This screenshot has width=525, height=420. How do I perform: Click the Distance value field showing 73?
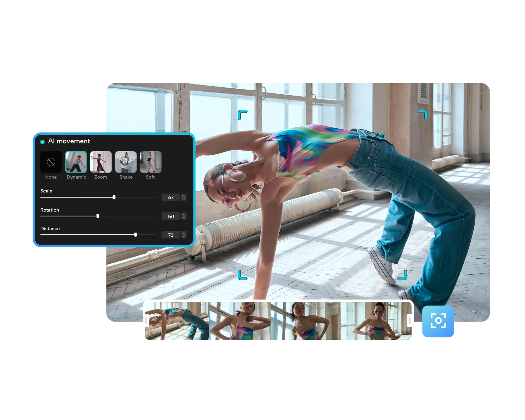(171, 235)
